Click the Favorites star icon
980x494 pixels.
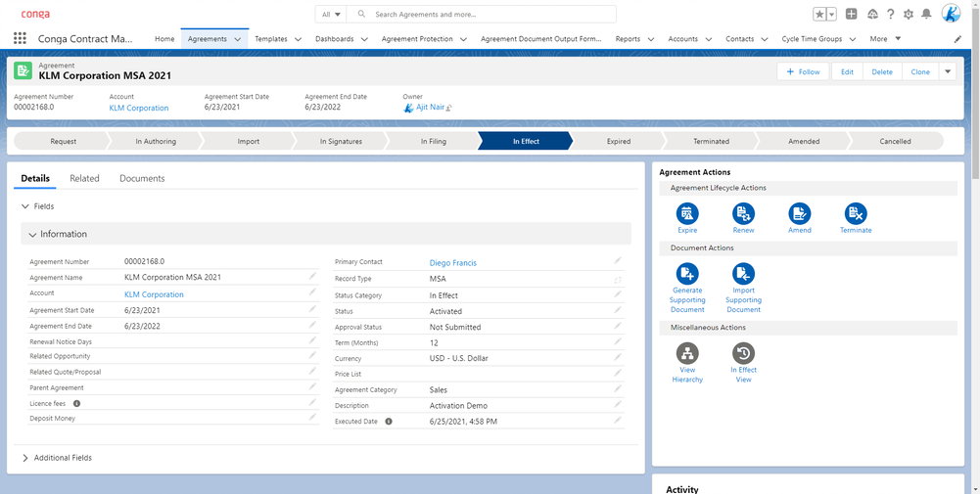click(x=819, y=15)
